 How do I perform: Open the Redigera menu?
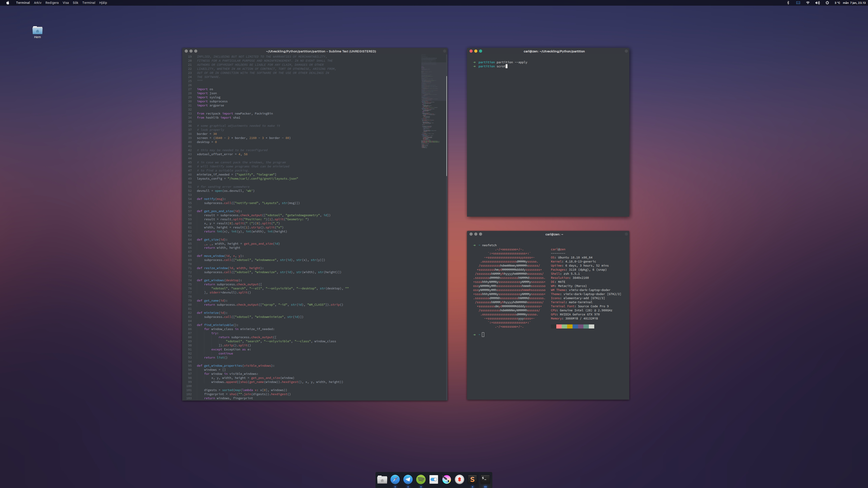pyautogui.click(x=52, y=3)
